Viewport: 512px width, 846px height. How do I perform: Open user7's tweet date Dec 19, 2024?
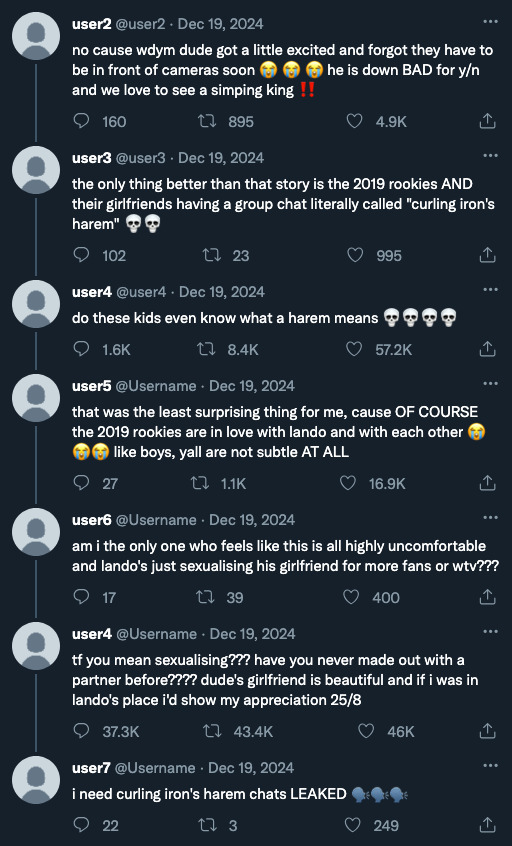251,768
